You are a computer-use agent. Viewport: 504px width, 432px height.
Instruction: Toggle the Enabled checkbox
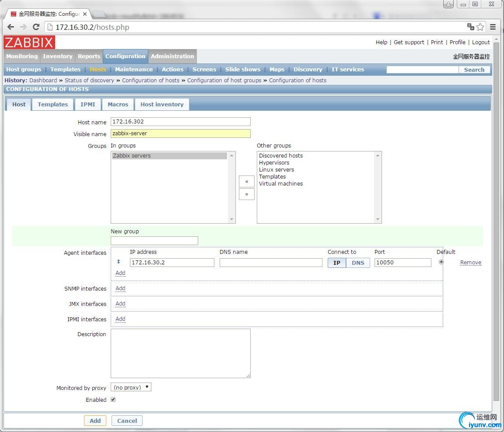coord(113,400)
